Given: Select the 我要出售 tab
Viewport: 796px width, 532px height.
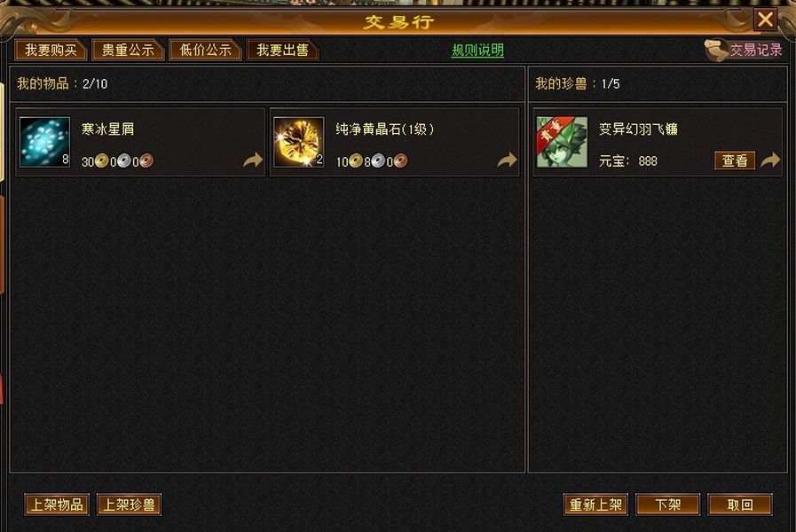Looking at the screenshot, I should pyautogui.click(x=283, y=50).
